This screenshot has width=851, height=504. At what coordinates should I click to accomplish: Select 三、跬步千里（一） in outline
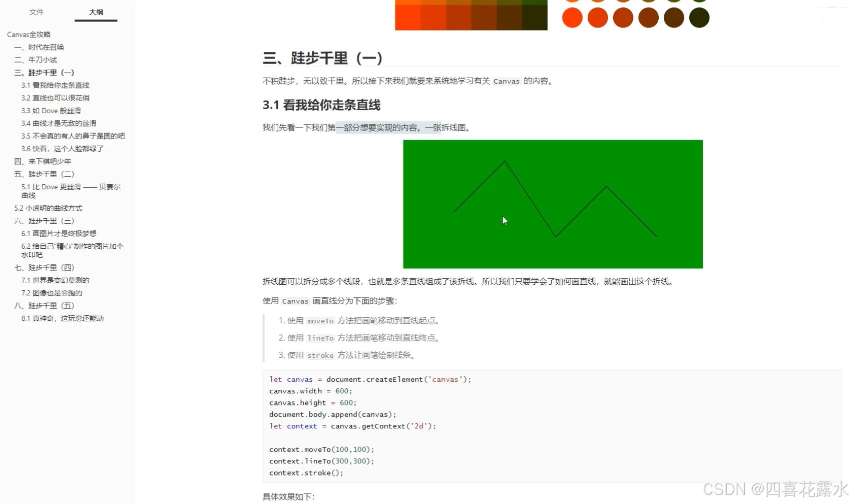coord(44,73)
